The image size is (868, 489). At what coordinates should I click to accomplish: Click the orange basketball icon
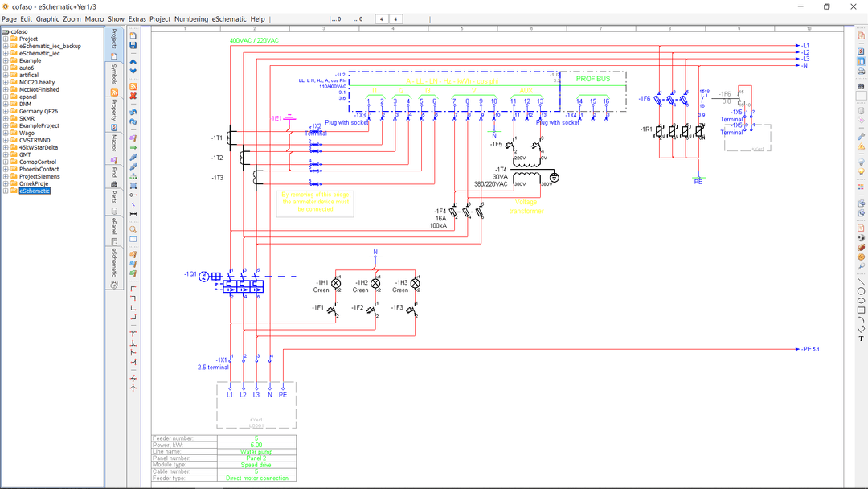(x=861, y=257)
